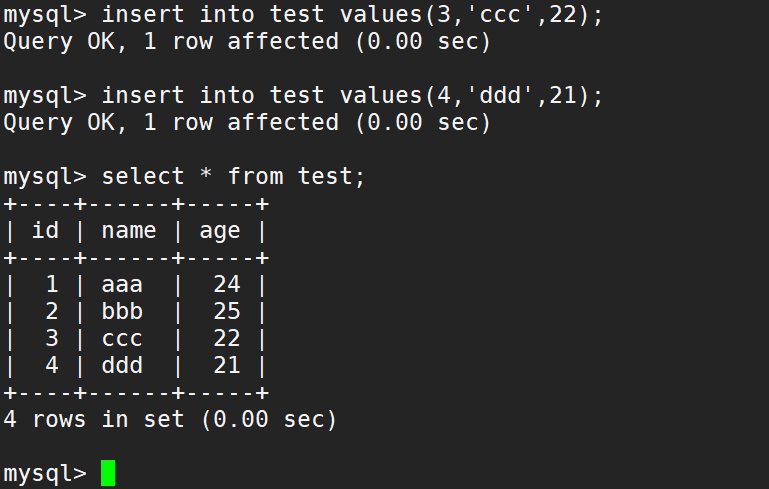Click "ccc" in the result table row
769x489 pixels.
[122, 339]
